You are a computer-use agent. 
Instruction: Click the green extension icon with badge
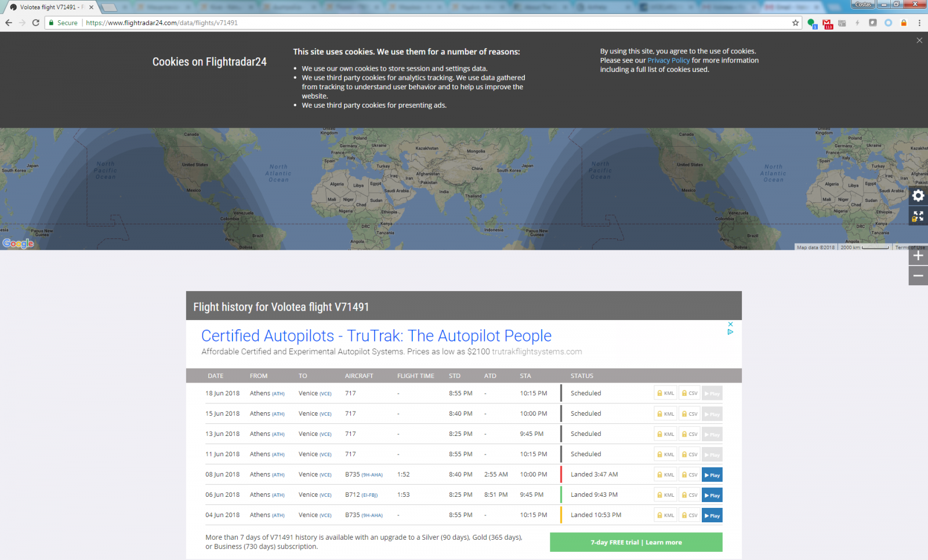pyautogui.click(x=812, y=23)
